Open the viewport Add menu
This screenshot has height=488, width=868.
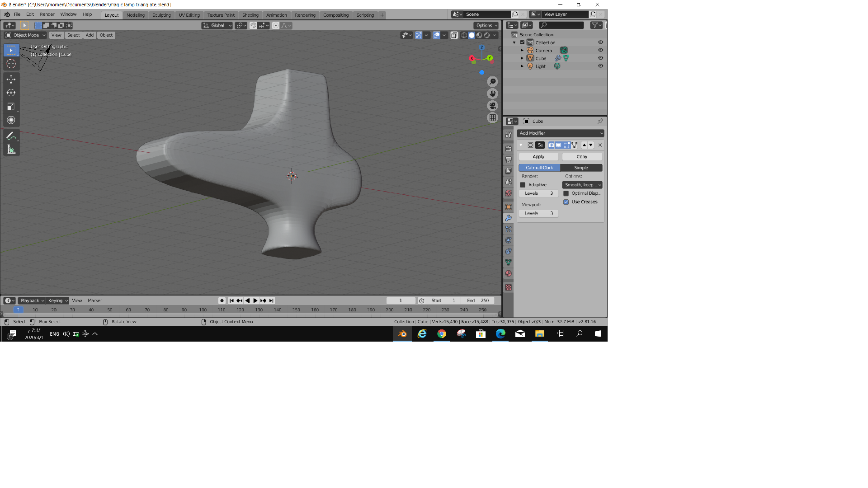90,35
